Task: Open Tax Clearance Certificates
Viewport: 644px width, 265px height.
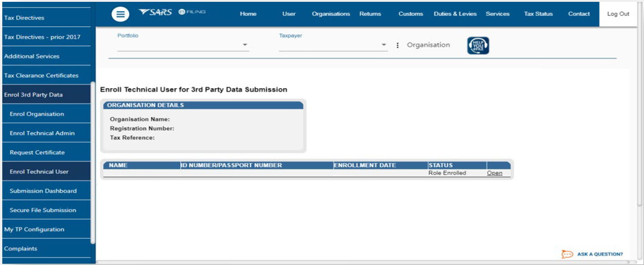Action: (x=46, y=76)
